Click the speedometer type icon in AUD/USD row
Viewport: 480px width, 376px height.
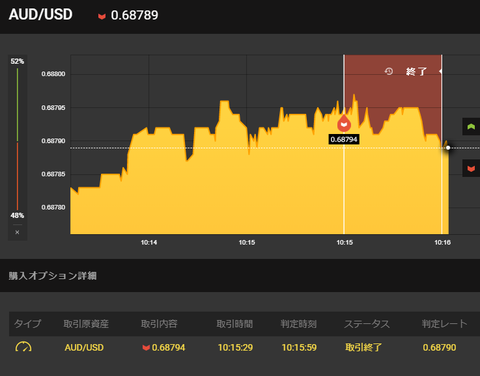pos(23,347)
